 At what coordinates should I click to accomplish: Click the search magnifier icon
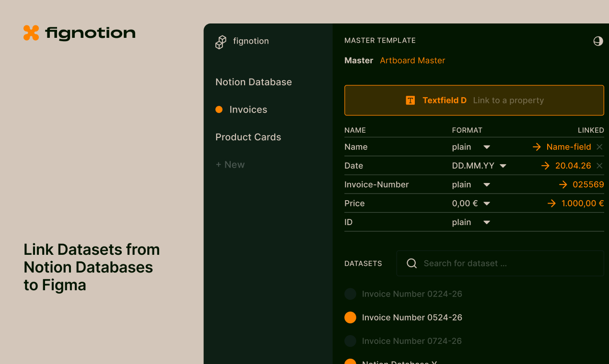pos(411,263)
